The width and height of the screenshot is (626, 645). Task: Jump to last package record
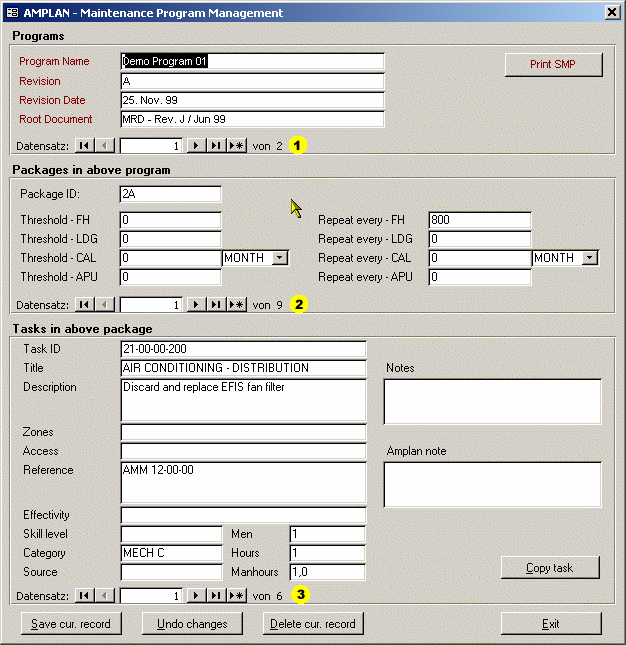pos(216,304)
